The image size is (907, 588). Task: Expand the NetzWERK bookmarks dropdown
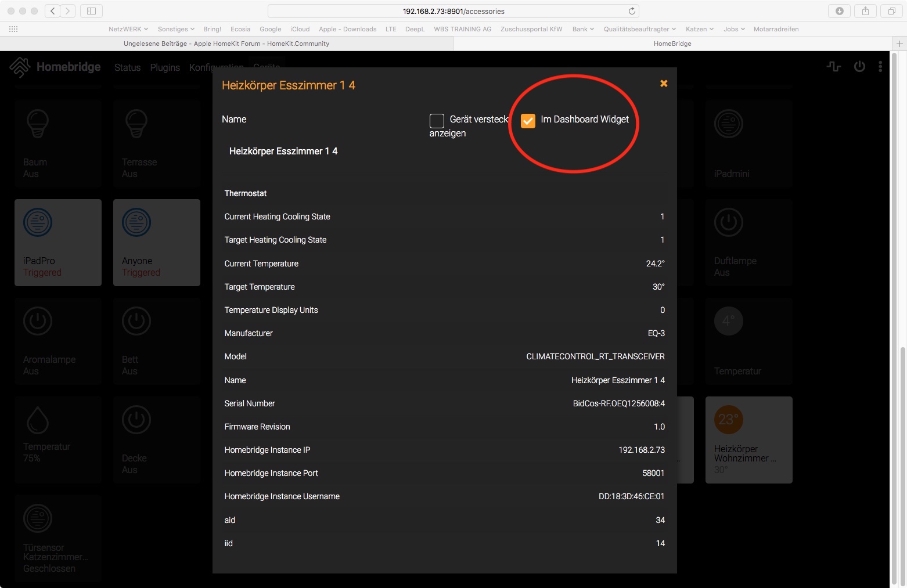[128, 29]
